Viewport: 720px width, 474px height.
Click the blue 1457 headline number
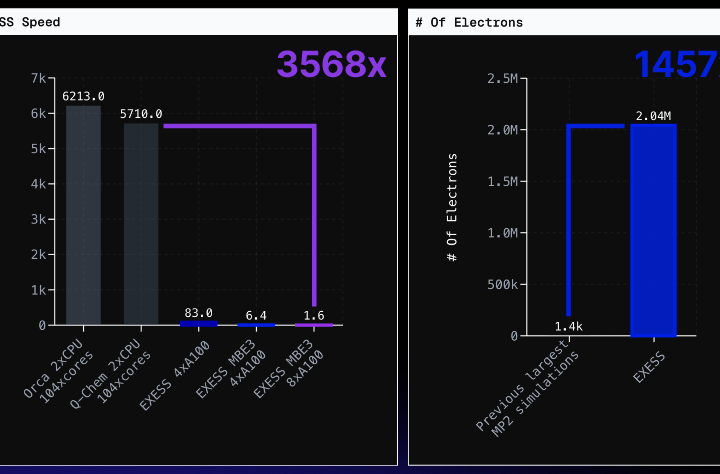click(x=676, y=64)
